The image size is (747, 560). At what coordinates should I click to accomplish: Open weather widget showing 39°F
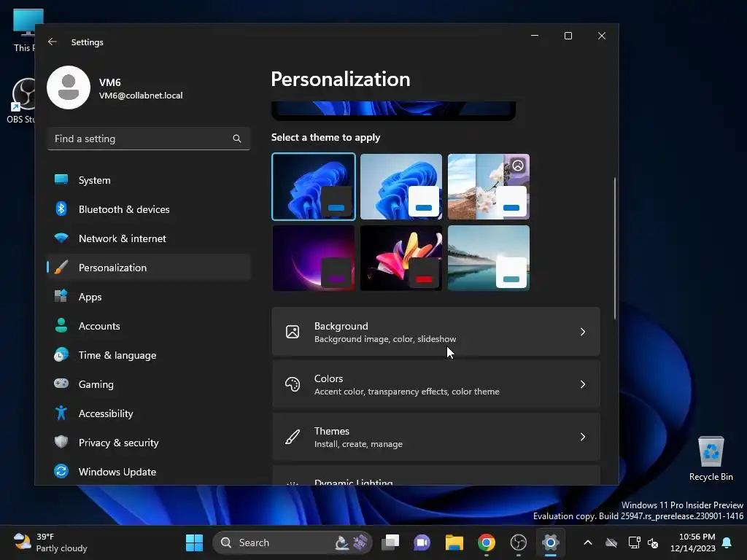[x=50, y=542]
